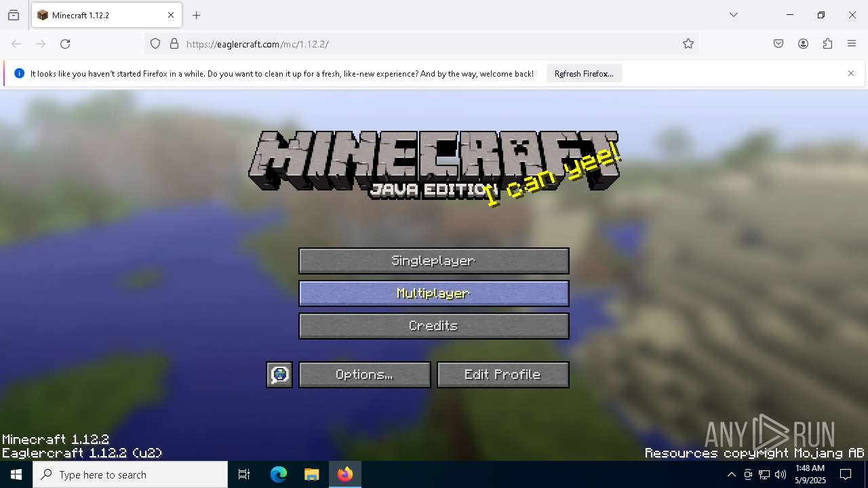Screen dimensions: 868x488
Task: View site security lock information
Action: coord(174,44)
